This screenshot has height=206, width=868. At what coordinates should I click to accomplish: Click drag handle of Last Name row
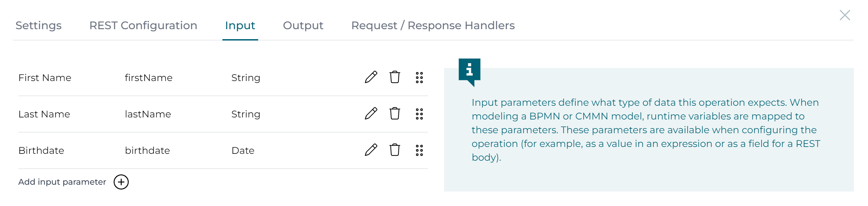(x=419, y=114)
